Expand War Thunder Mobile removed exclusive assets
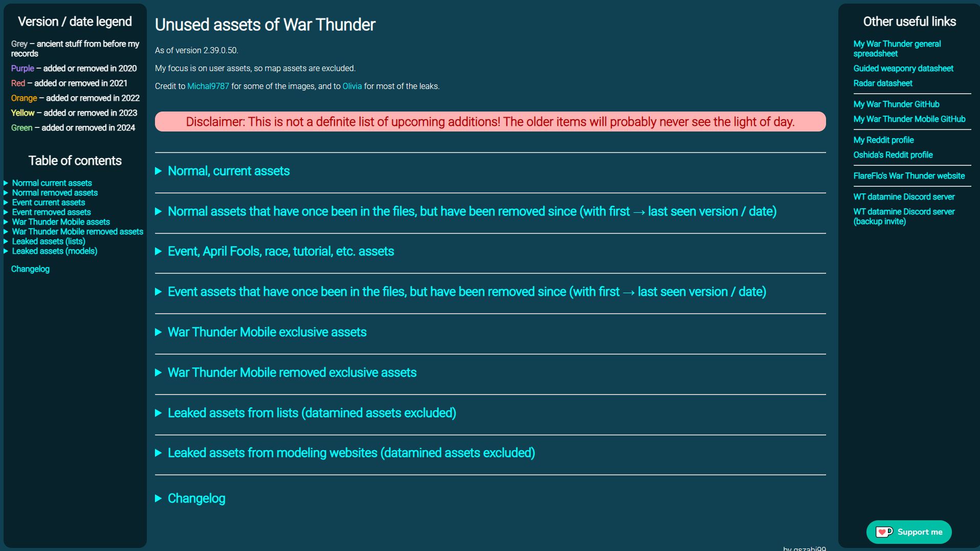Screen dimensions: 980x551 pyautogui.click(x=292, y=372)
